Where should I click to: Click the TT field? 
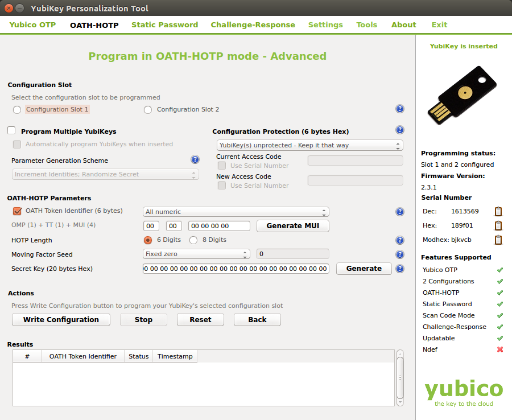click(x=174, y=226)
